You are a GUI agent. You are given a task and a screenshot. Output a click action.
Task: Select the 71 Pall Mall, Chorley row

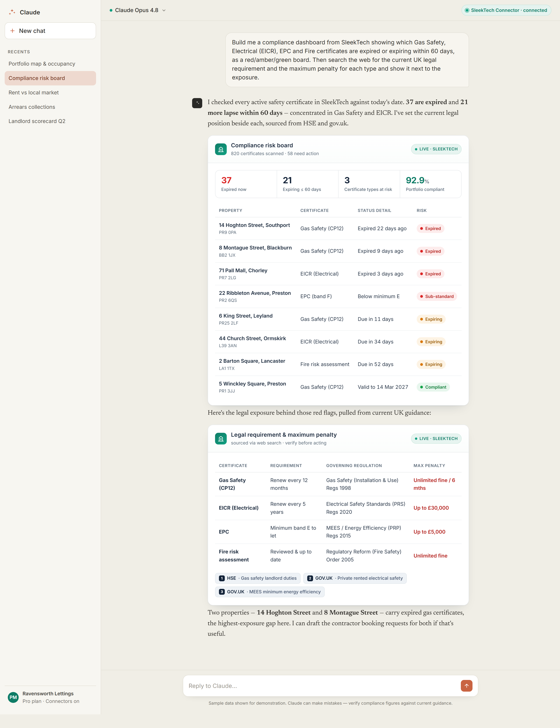coord(338,274)
